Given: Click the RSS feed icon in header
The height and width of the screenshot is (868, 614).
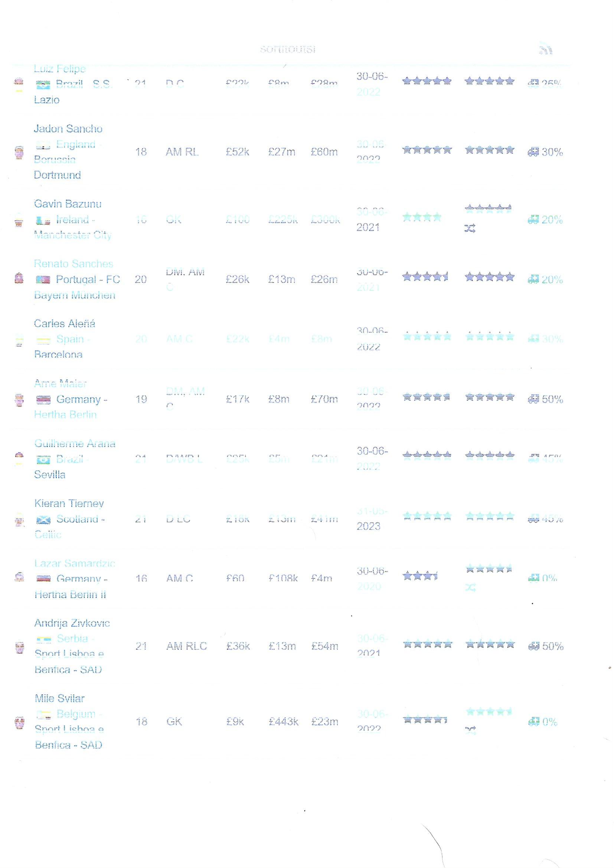Looking at the screenshot, I should click(546, 49).
